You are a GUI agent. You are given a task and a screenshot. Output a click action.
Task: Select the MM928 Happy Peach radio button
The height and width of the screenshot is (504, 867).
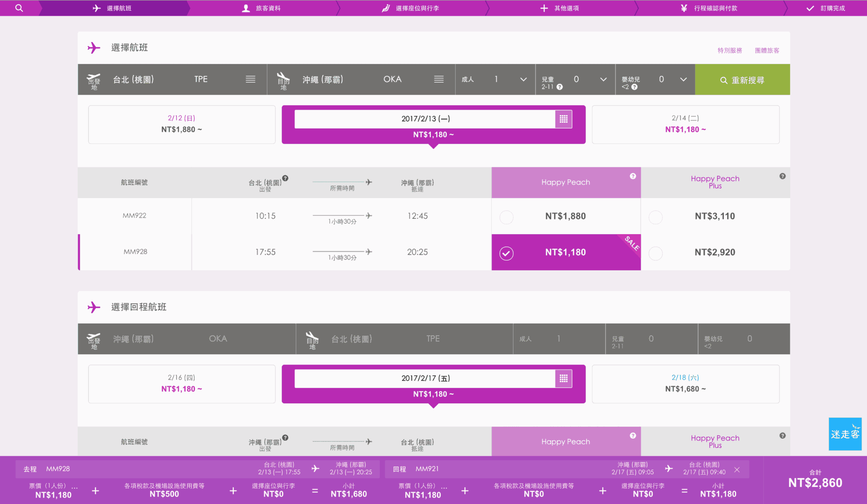[x=507, y=251]
